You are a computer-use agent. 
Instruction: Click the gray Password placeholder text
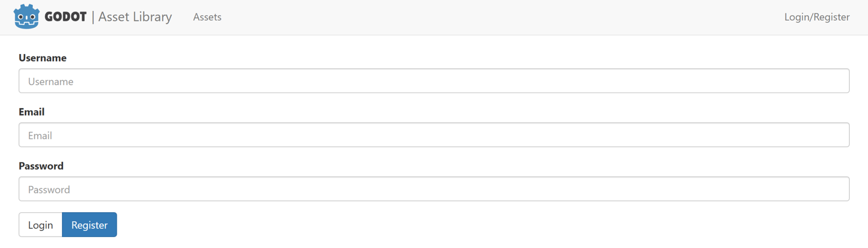pyautogui.click(x=49, y=190)
